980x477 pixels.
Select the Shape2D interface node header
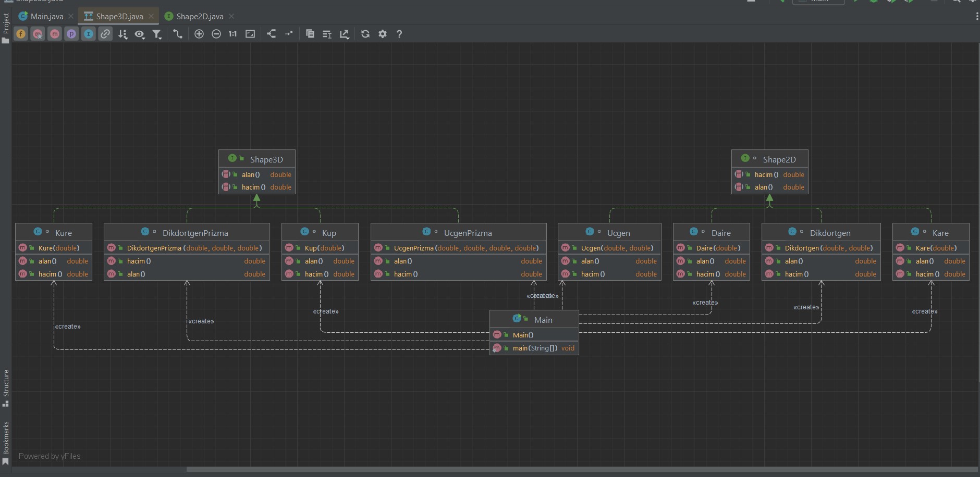coord(770,159)
